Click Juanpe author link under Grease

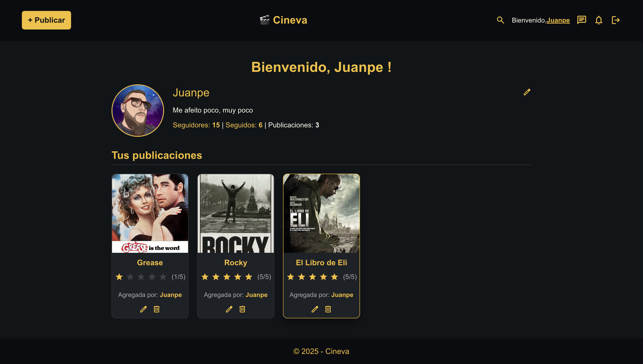tap(171, 295)
